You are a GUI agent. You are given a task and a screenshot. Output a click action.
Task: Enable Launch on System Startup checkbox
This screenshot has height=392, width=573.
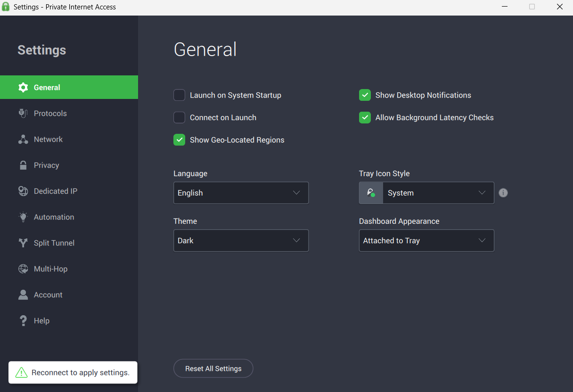pyautogui.click(x=180, y=95)
